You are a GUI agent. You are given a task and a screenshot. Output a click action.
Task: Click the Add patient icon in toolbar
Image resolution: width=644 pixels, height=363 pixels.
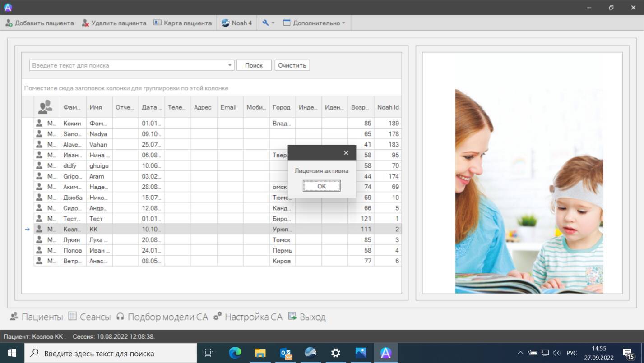(x=9, y=23)
